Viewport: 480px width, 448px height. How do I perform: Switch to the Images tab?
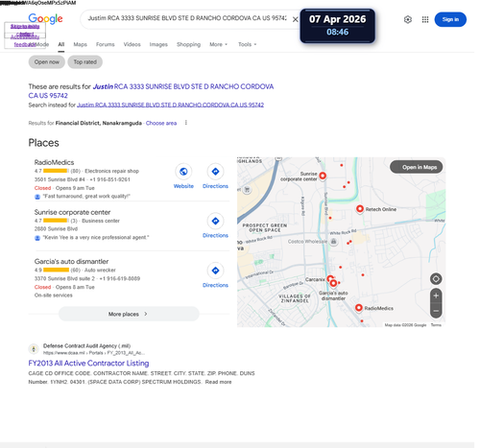click(158, 44)
